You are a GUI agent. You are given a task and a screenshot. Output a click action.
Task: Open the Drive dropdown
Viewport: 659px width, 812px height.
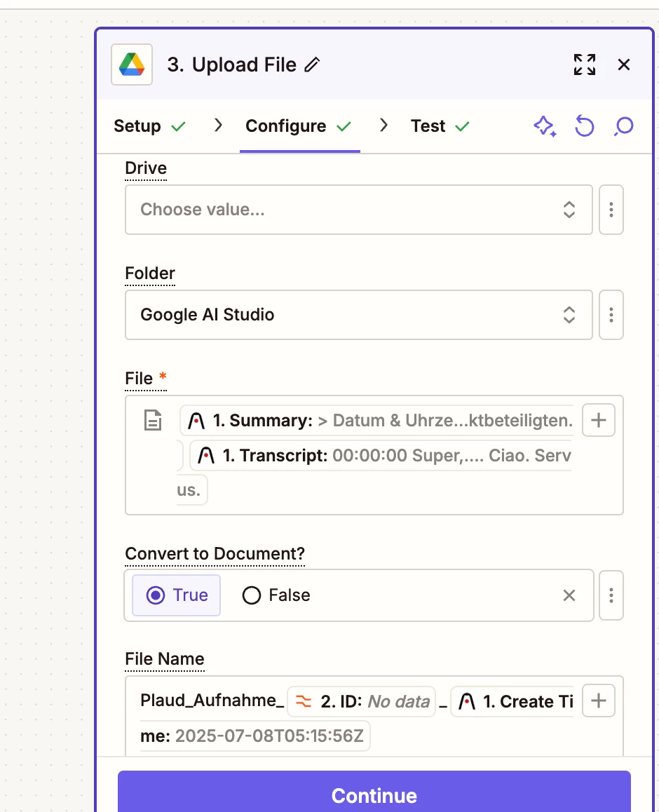358,210
